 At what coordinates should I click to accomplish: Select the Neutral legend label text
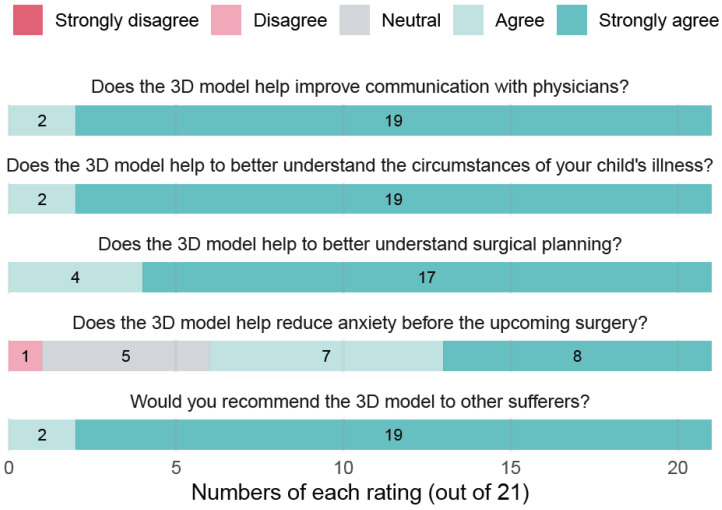pos(411,20)
